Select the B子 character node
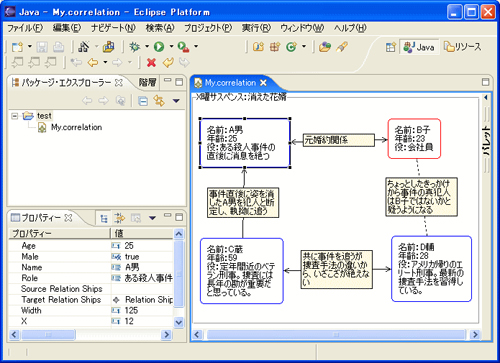 tap(414, 138)
